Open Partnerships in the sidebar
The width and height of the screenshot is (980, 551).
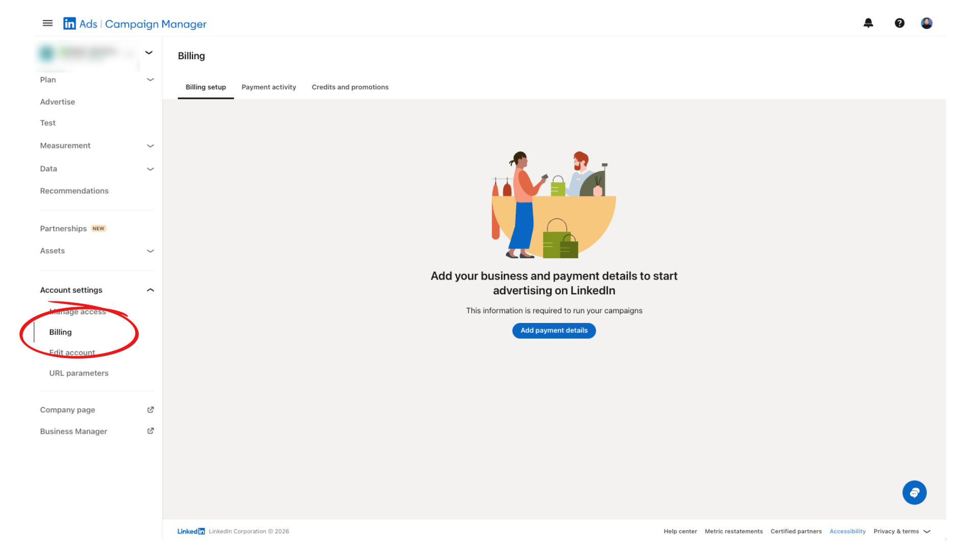tap(63, 229)
